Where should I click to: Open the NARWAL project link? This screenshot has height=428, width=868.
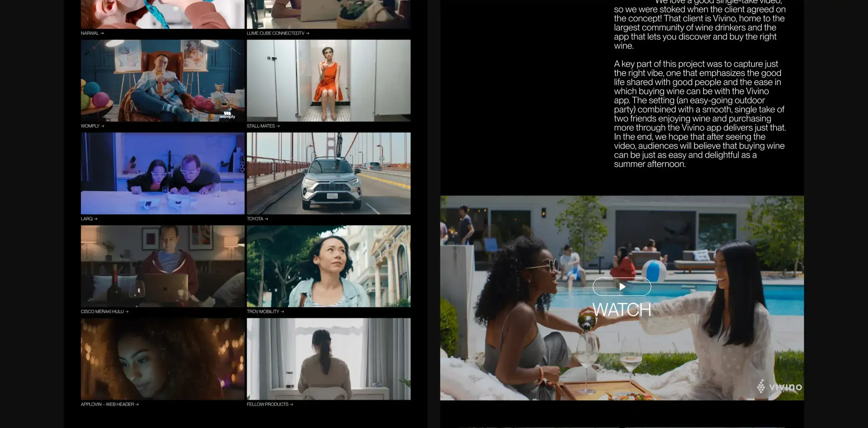coord(92,33)
